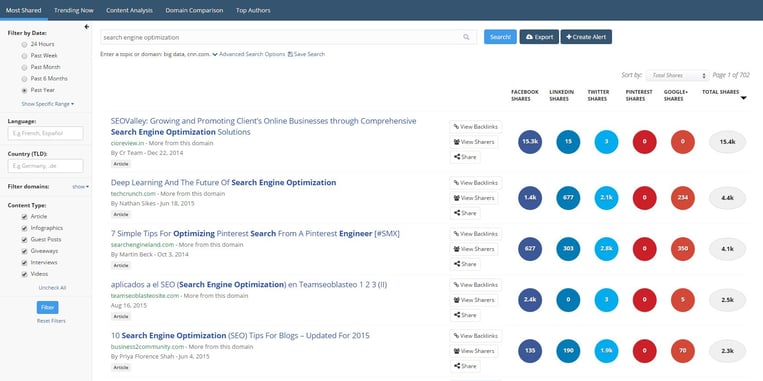Image resolution: width=763 pixels, height=381 pixels.
Task: View Backlinks for Teamseoblasteo article
Action: point(475,285)
